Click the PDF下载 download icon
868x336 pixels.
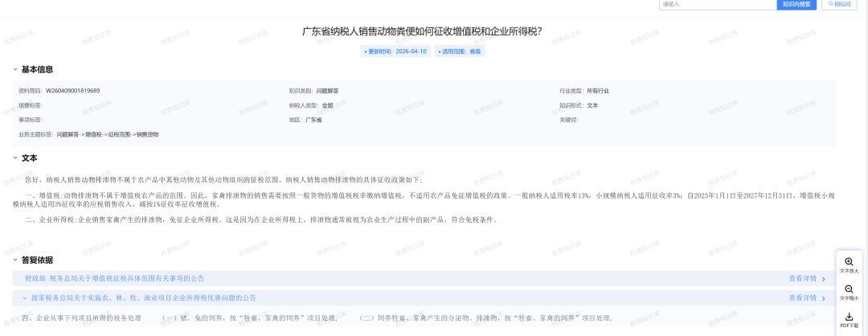pyautogui.click(x=850, y=317)
